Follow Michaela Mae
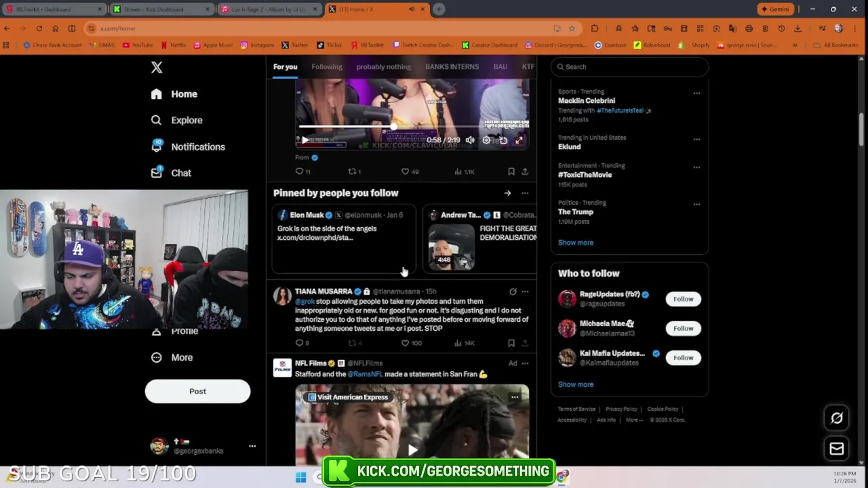 [x=683, y=328]
